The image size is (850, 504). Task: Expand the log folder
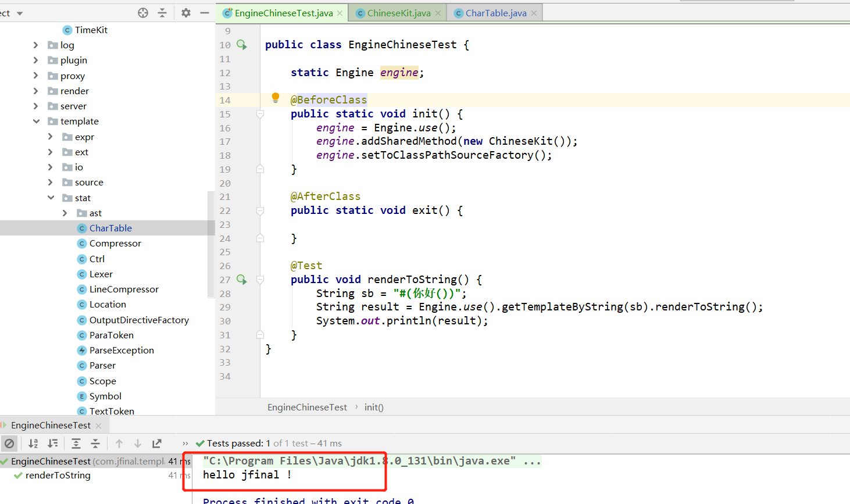pyautogui.click(x=36, y=45)
